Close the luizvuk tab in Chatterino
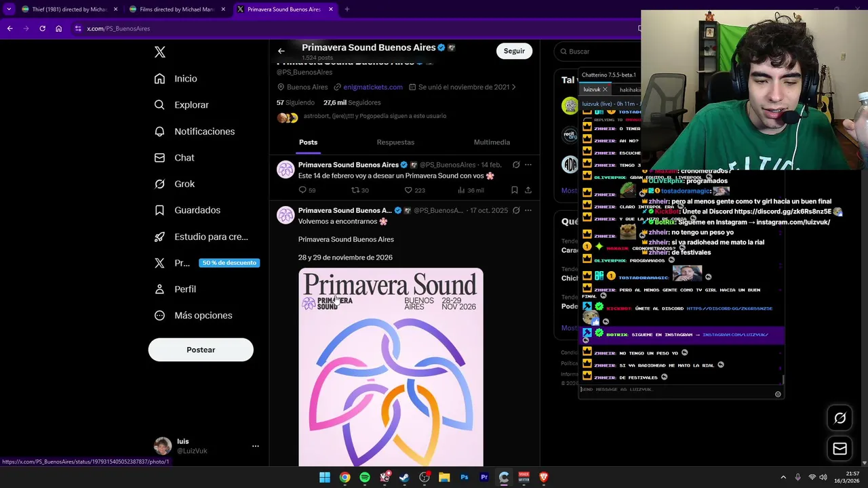The width and height of the screenshot is (868, 488). click(605, 89)
